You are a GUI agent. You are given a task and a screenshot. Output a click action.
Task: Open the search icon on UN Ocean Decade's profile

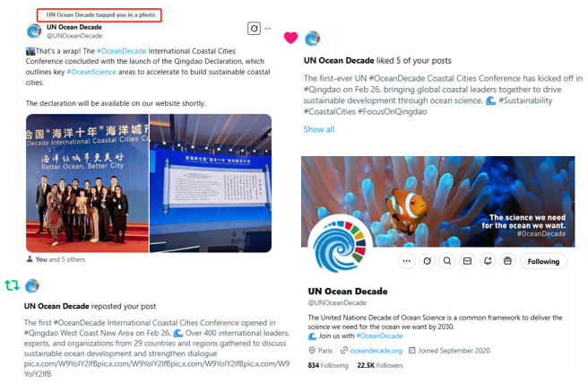[447, 261]
